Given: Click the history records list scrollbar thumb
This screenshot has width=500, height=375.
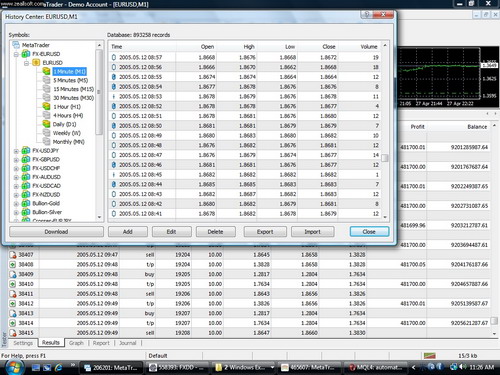Looking at the screenshot, I should [385, 158].
